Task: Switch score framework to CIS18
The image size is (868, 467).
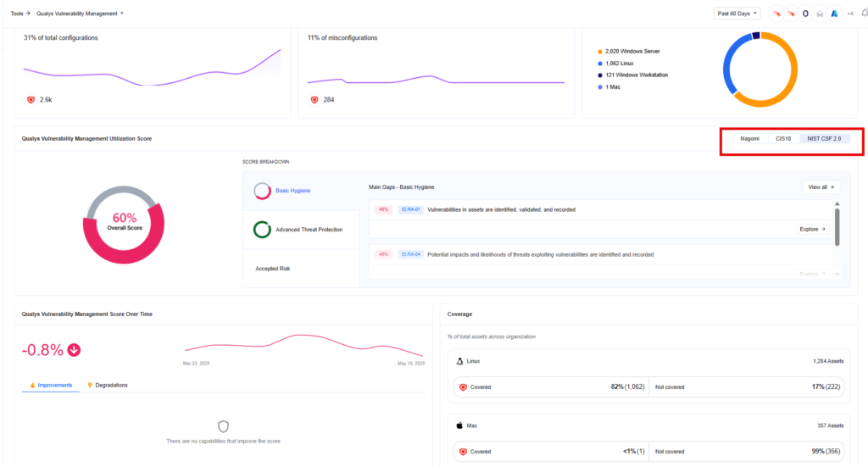Action: (783, 138)
